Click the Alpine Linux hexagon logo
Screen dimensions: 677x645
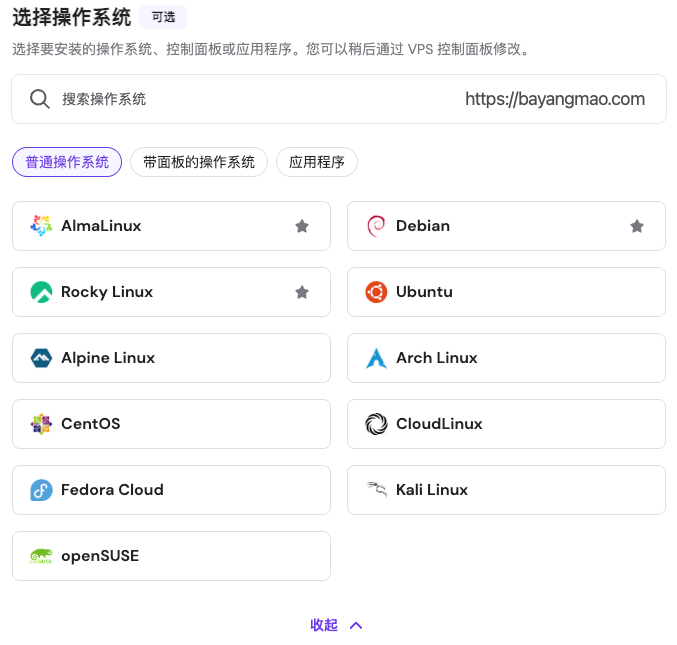click(x=41, y=358)
